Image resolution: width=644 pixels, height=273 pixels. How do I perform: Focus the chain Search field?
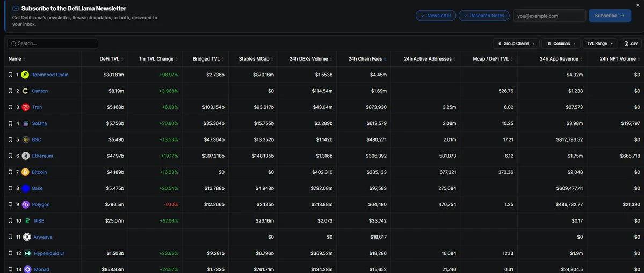[x=53, y=43]
